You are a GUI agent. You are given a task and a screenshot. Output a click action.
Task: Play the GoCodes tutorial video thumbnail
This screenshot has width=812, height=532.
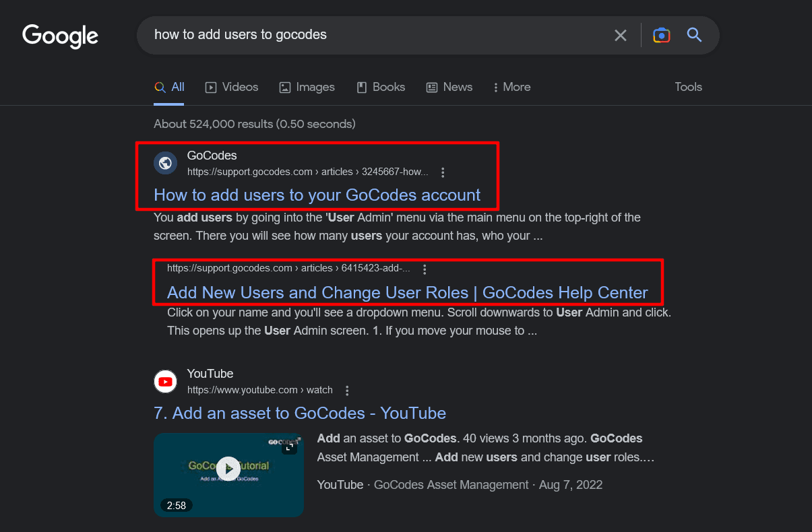pyautogui.click(x=228, y=468)
